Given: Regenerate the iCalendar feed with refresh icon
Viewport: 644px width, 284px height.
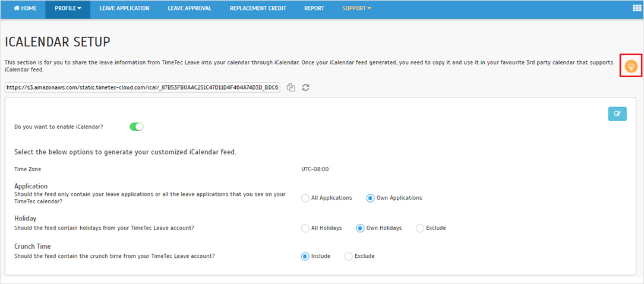Looking at the screenshot, I should click(305, 87).
